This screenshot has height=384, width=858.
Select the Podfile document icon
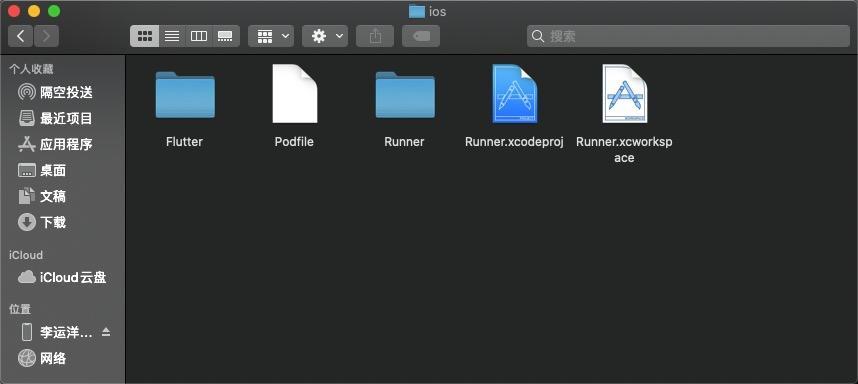[295, 94]
